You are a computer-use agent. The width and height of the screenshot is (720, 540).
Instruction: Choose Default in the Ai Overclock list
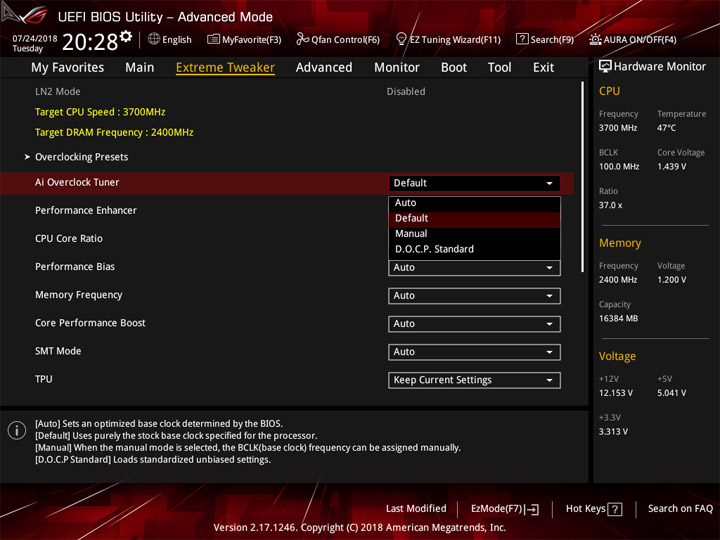click(474, 219)
